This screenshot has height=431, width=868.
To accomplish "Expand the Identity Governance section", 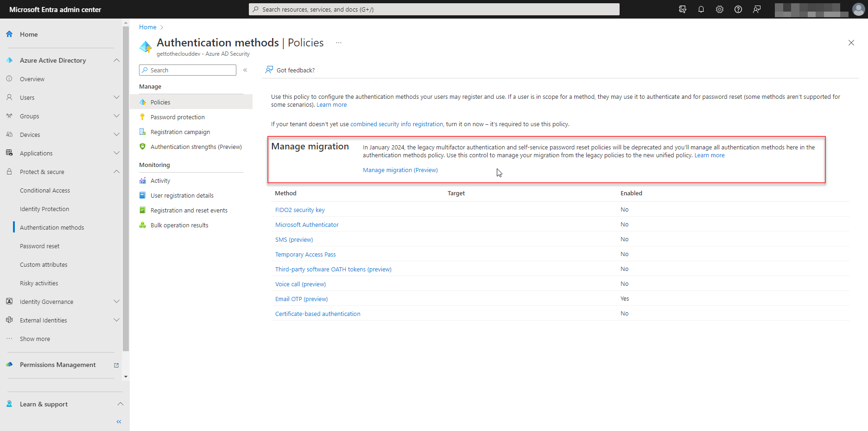I will [116, 301].
